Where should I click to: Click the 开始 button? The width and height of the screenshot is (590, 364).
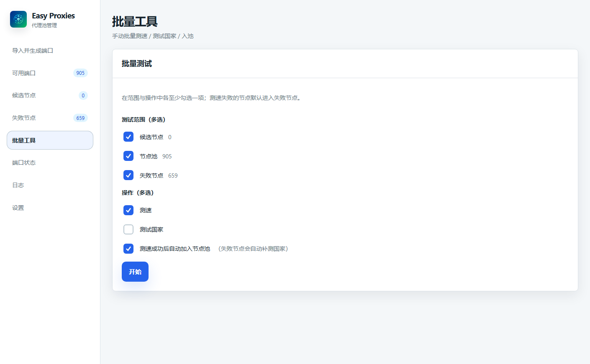tap(135, 272)
